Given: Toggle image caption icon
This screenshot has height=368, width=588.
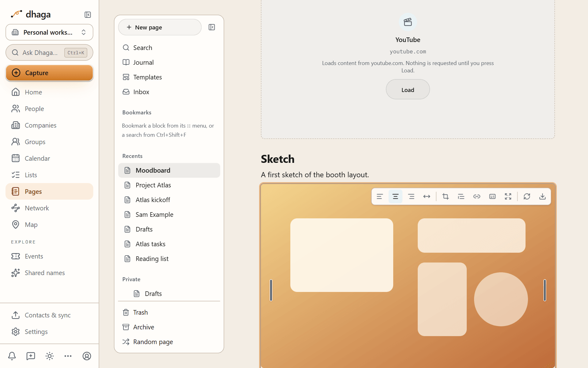Looking at the screenshot, I should click(492, 197).
